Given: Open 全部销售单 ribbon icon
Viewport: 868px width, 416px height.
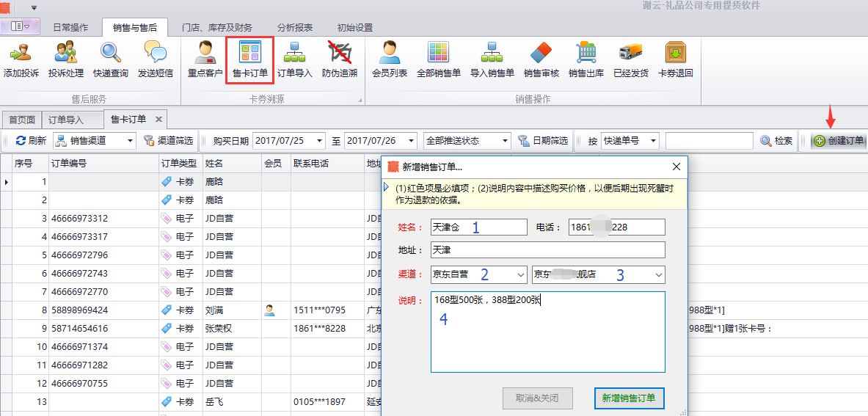Looking at the screenshot, I should pyautogui.click(x=439, y=59).
